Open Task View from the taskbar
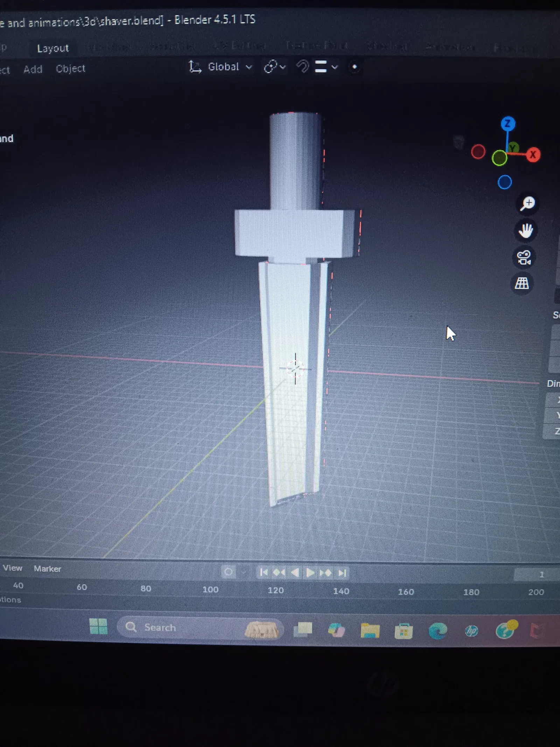This screenshot has height=747, width=560. [303, 629]
